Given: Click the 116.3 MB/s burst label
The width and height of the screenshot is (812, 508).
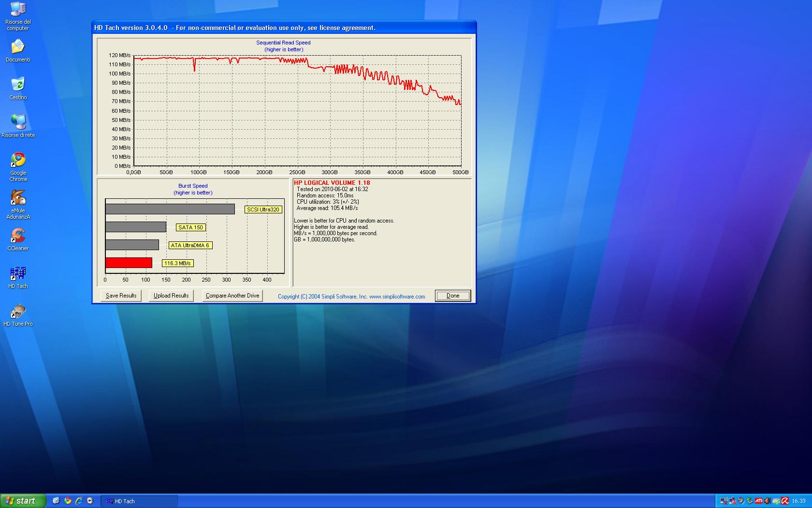Looking at the screenshot, I should (x=177, y=263).
